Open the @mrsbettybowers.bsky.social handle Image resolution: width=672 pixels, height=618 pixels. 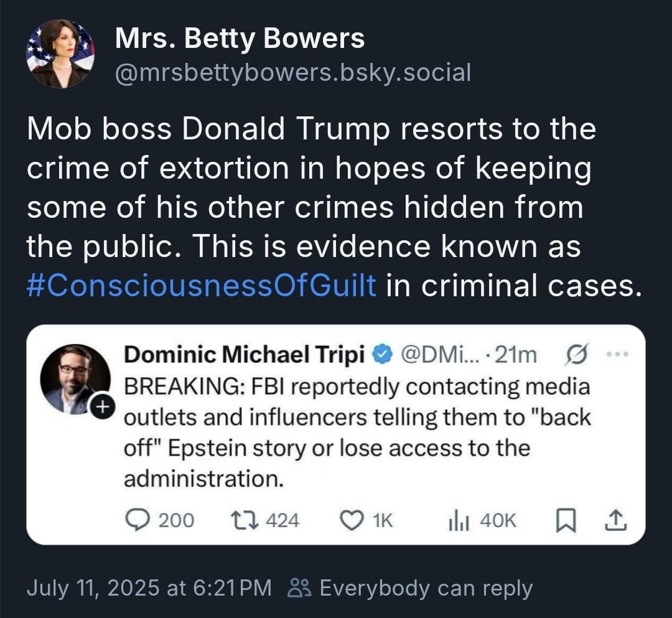click(292, 73)
